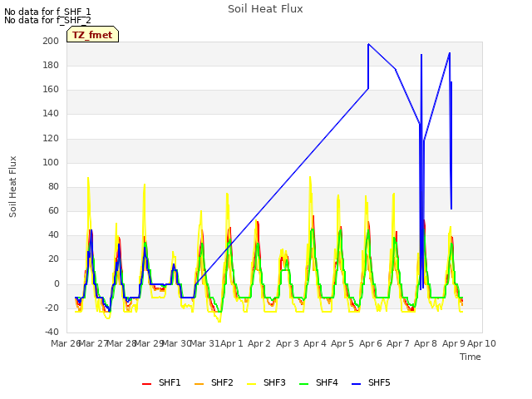
Task: Click the 140 y-axis tick label
Action: tap(51, 114)
